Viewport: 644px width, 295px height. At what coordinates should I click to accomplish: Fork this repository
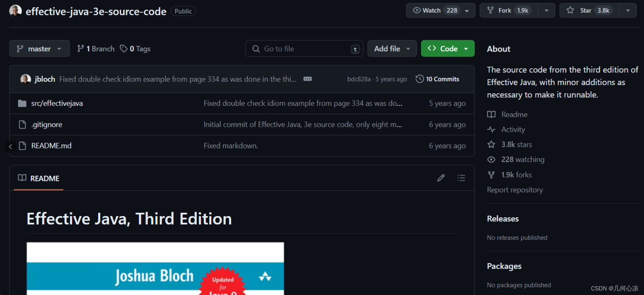tap(509, 10)
